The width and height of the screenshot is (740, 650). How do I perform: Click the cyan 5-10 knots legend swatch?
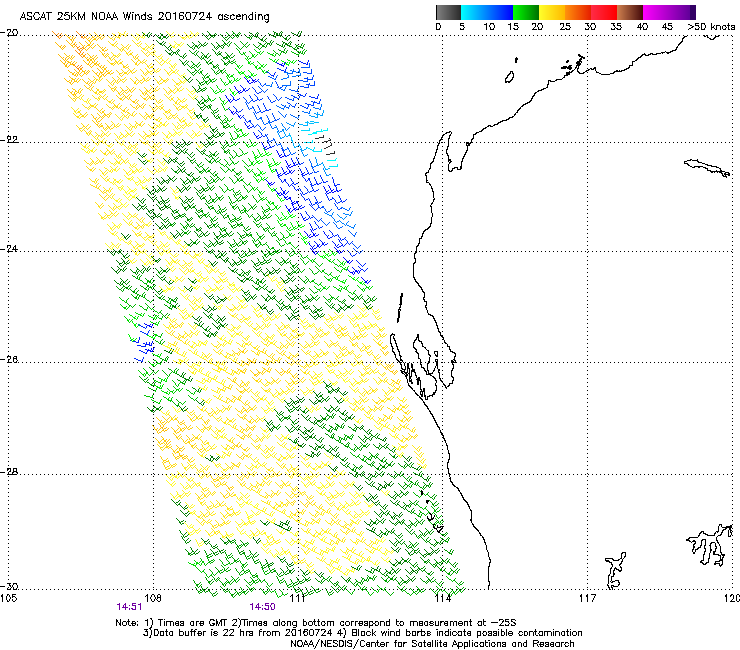(473, 12)
